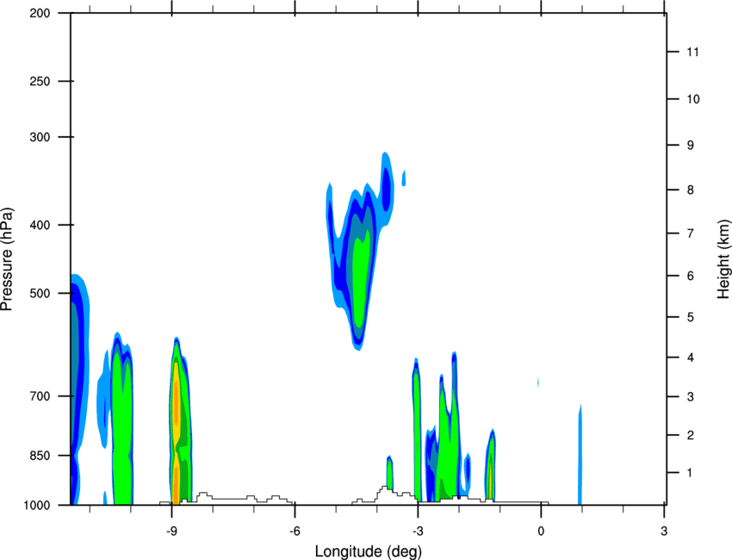Pick the 5 km height label
Viewport: 732px width, 560px height.
tap(690, 317)
